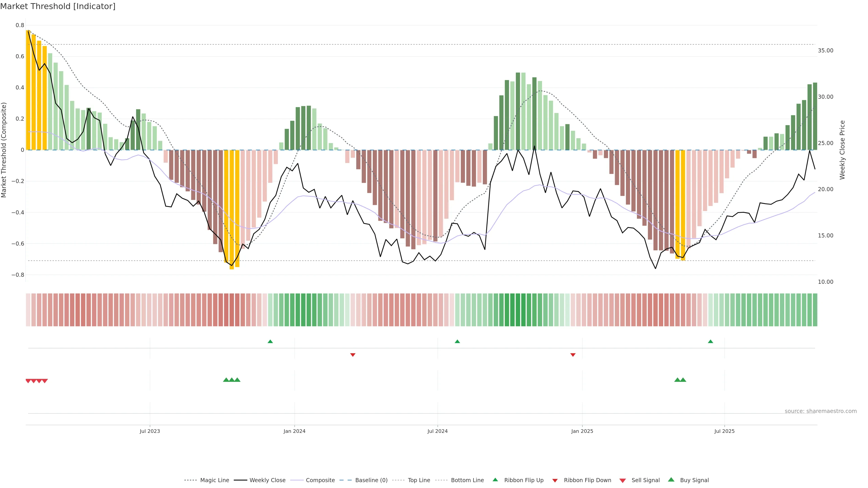Click the Ribbon Flip Up marker after Jul 2024
868x488 pixels.
click(457, 342)
